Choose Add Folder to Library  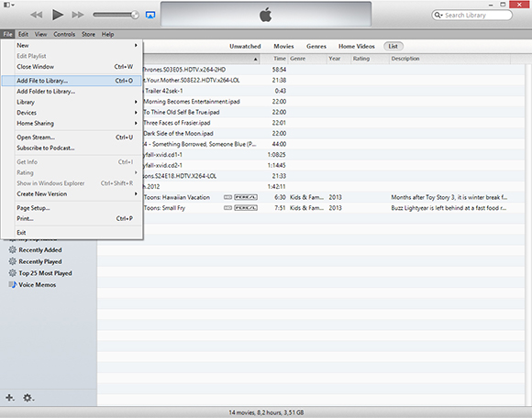72,91
